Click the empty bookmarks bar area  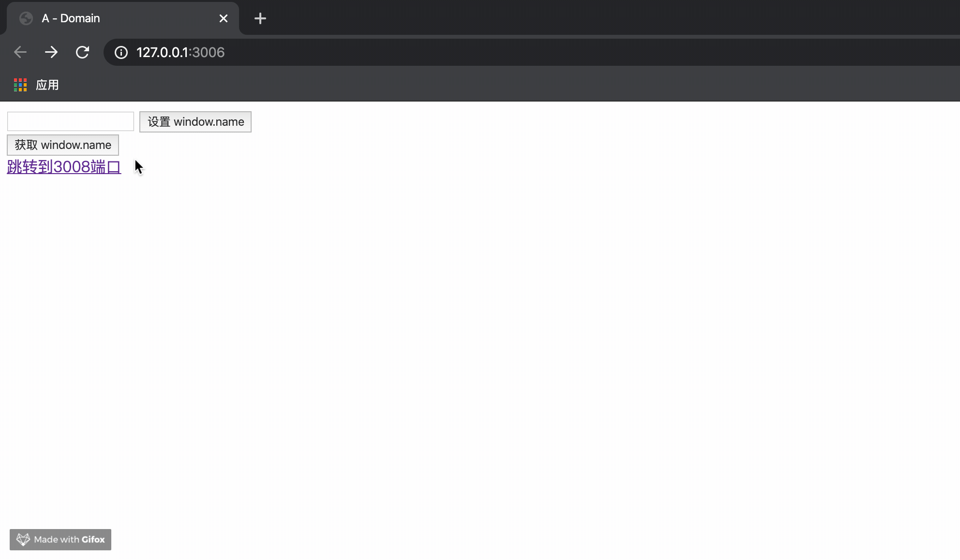(484, 85)
